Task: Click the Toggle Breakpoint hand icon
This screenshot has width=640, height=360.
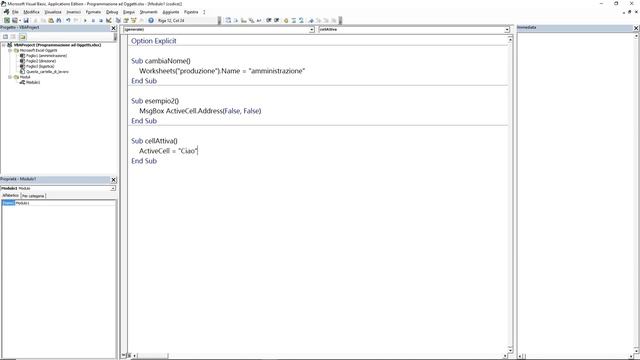Action: pos(286,20)
